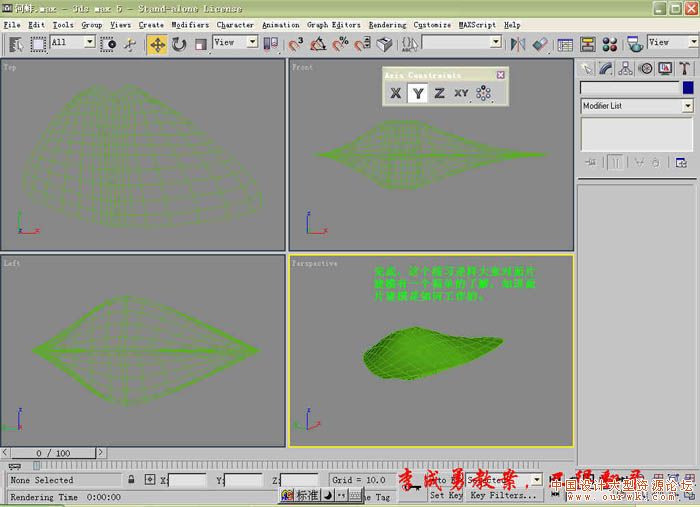Open the Curve Editor icon
The image size is (700, 507).
tap(565, 45)
